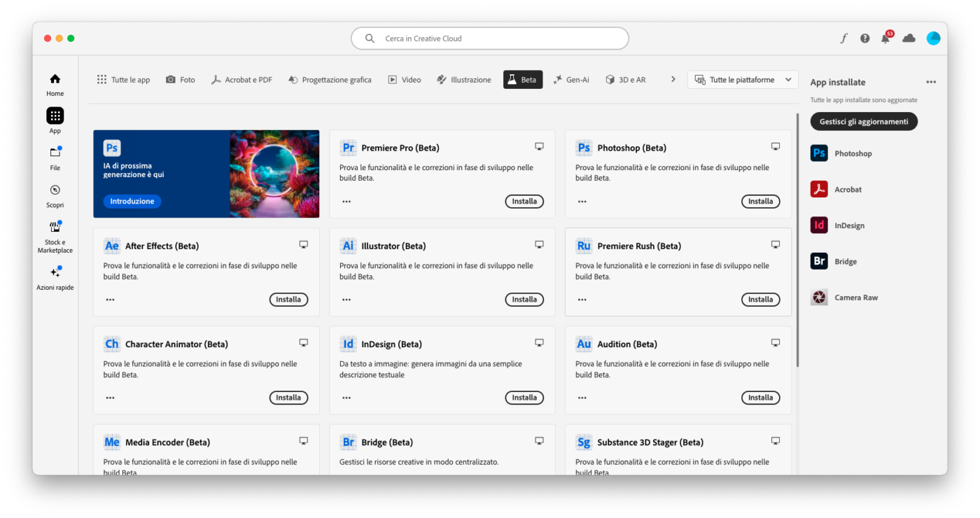The height and width of the screenshot is (518, 980).
Task: Click the vertical scrollbar of app list
Action: [797, 238]
